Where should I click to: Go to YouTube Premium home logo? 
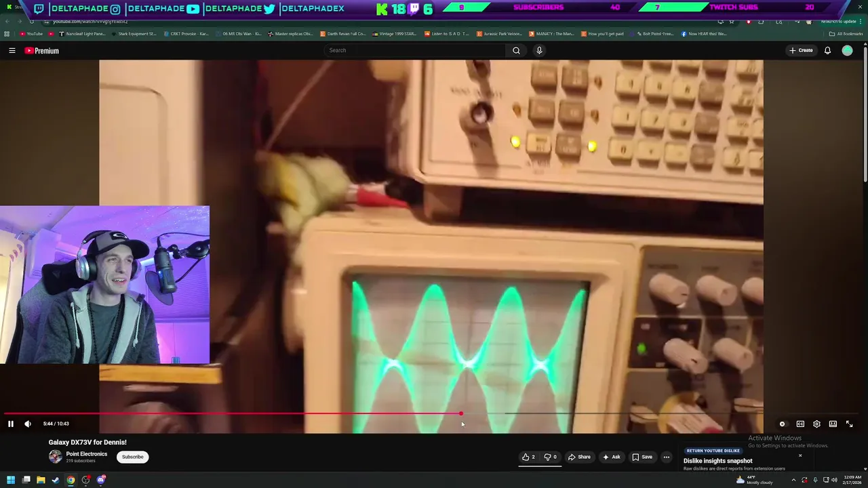point(42,51)
